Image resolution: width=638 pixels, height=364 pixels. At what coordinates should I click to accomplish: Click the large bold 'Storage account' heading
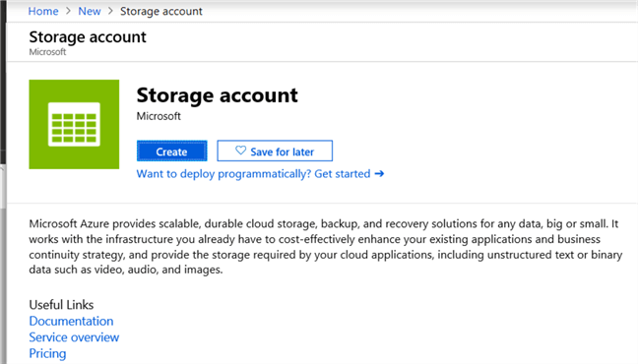point(218,95)
